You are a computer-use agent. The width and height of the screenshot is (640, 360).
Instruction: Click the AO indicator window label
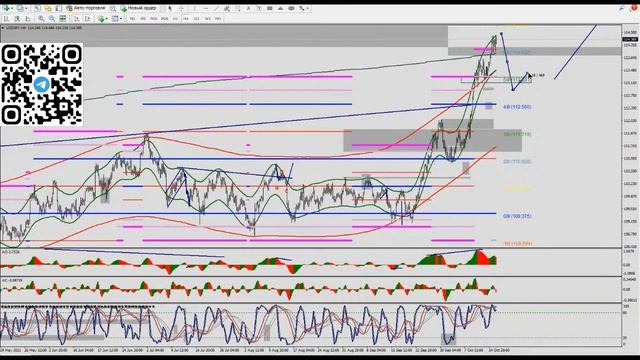click(x=10, y=252)
